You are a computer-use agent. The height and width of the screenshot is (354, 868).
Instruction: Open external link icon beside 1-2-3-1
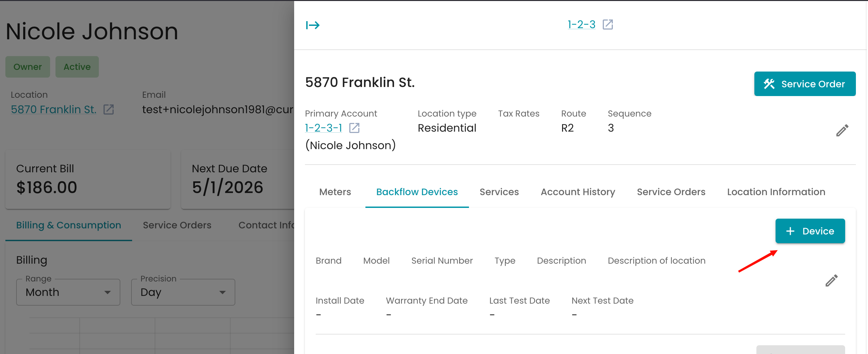tap(354, 128)
